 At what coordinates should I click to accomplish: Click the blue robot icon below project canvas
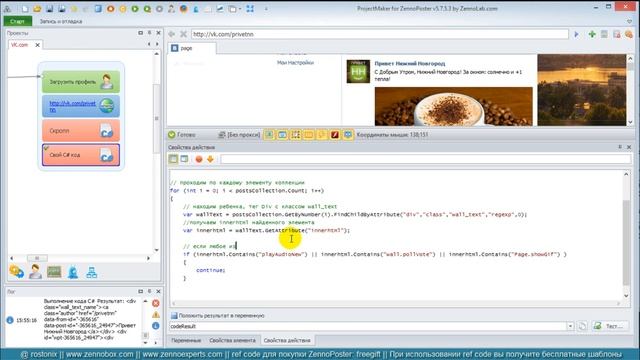tap(73, 272)
